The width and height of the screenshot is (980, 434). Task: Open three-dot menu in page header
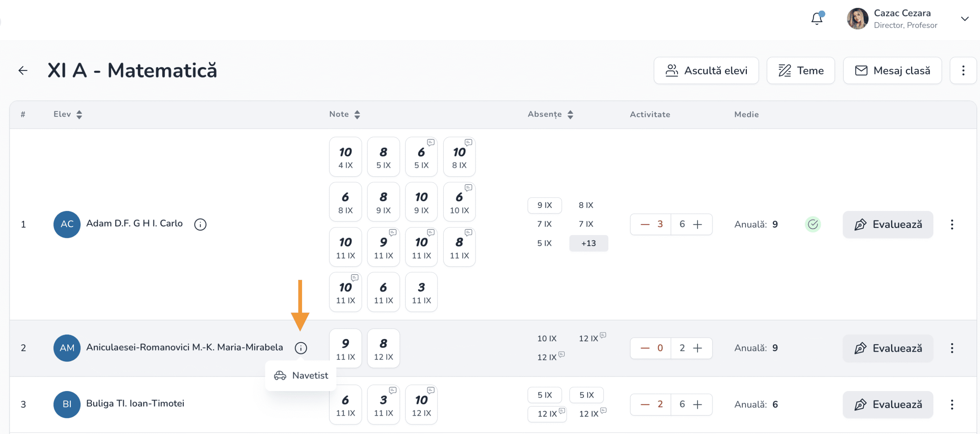click(x=963, y=70)
